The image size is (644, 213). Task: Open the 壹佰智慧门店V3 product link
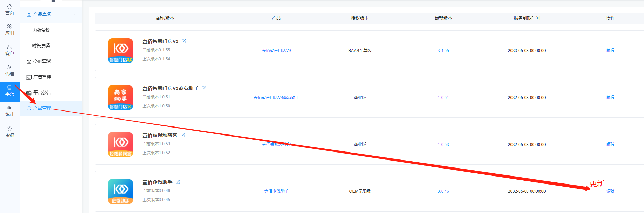pos(276,51)
